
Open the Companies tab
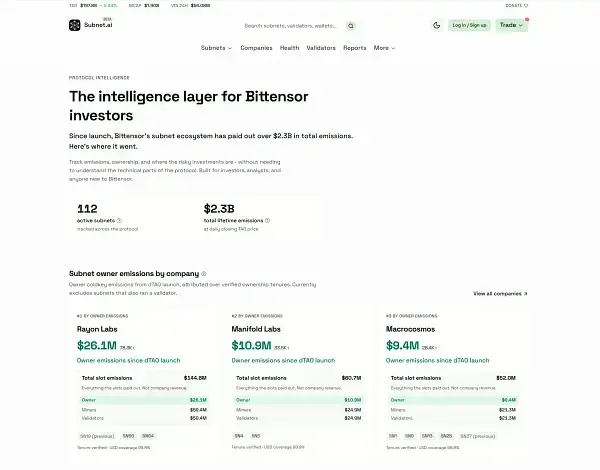pos(256,48)
